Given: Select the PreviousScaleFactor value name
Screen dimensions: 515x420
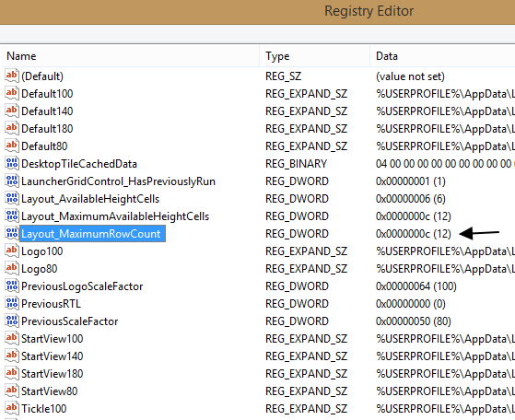Looking at the screenshot, I should click(x=70, y=321).
